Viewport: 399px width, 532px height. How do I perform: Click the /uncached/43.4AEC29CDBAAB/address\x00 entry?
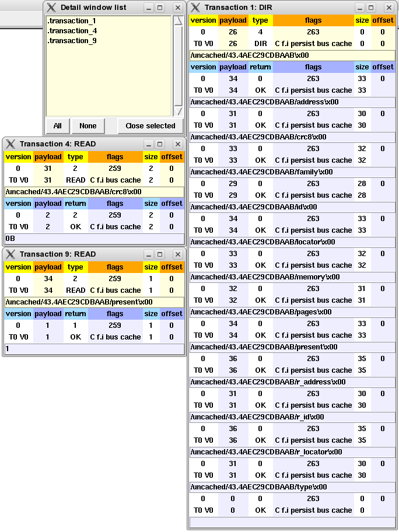pos(292,102)
